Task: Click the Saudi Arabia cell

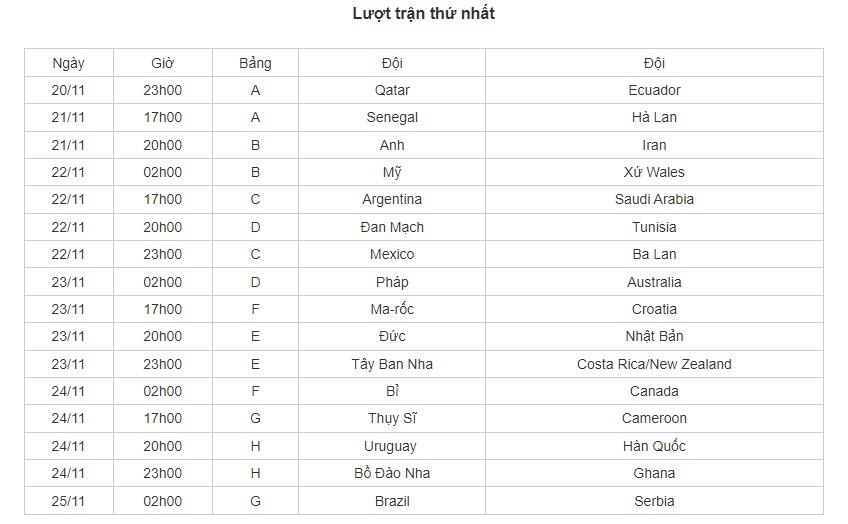Action: (654, 200)
